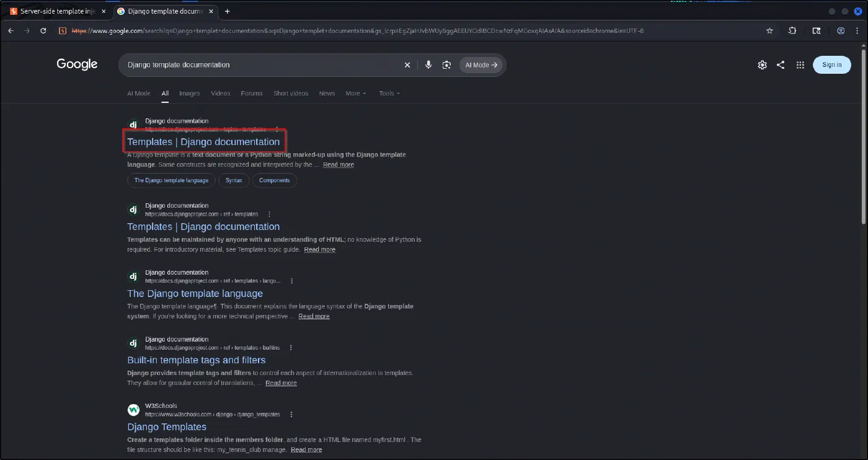
Task: Click the share icon beside the settings gear
Action: [781, 65]
